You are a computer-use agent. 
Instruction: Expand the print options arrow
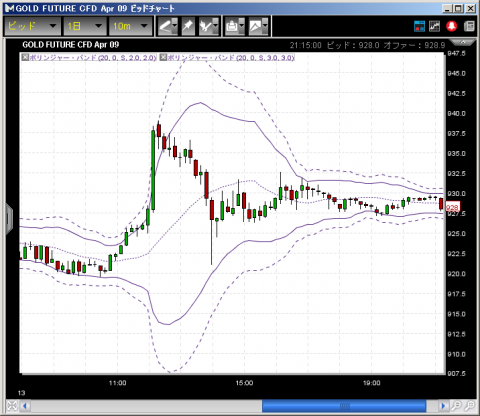(242, 26)
